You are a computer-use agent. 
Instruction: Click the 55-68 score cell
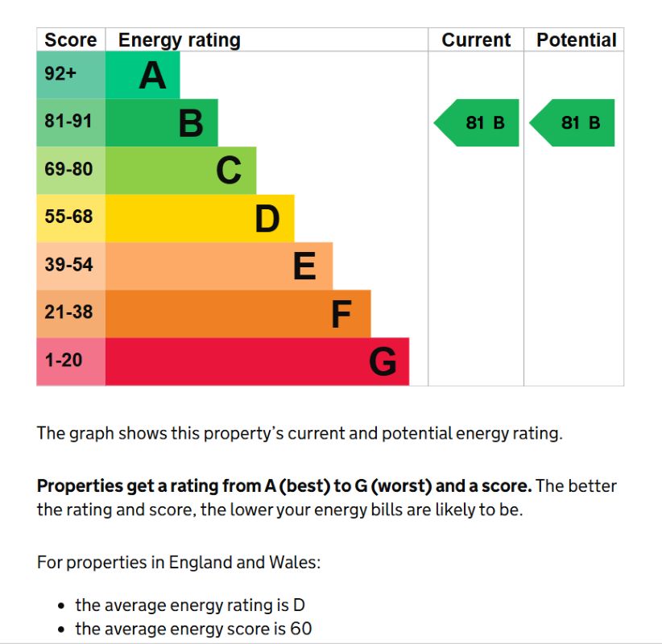pyautogui.click(x=71, y=218)
